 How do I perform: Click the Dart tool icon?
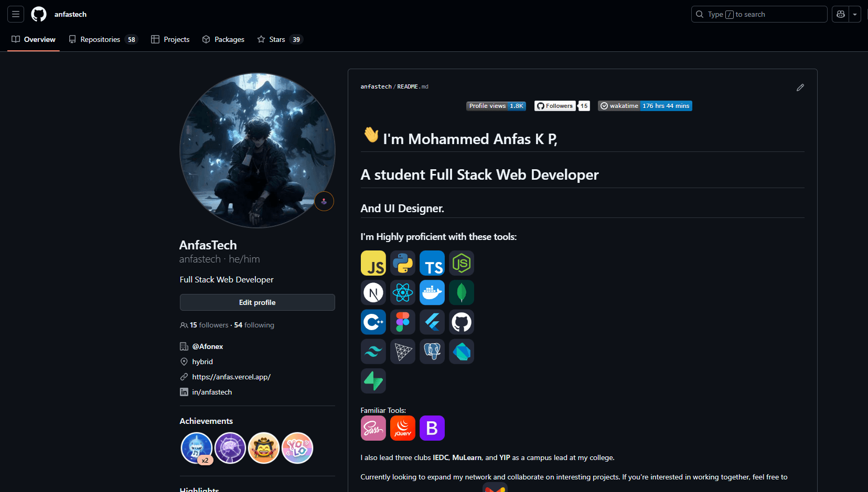tap(462, 352)
